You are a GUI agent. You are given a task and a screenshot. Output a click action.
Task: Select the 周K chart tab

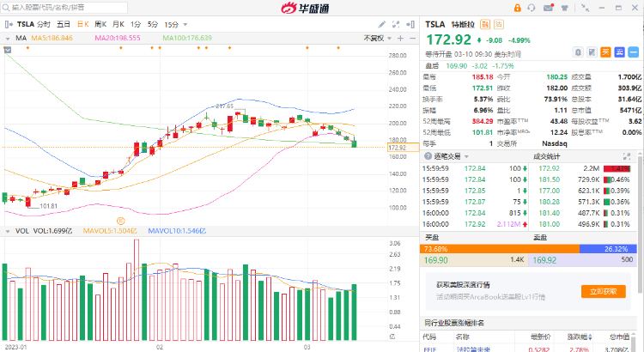pyautogui.click(x=100, y=25)
